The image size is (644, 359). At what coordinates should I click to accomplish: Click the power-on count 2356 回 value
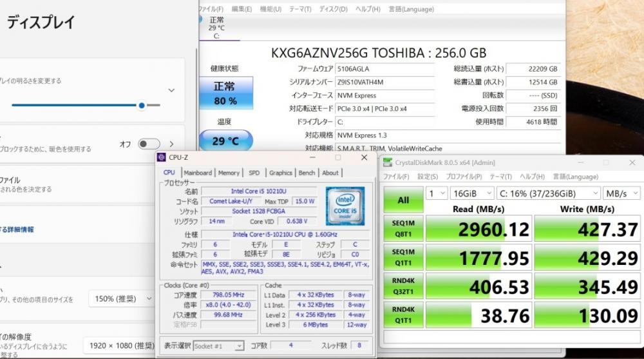pyautogui.click(x=533, y=108)
